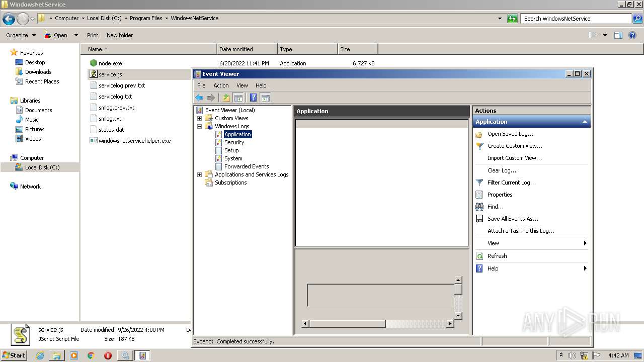Click the volume speaker tray icon
Viewport: 644px width, 362px height.
click(x=572, y=355)
